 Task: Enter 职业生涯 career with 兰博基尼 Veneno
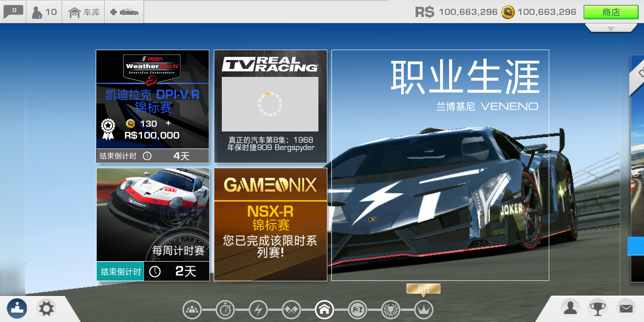click(440, 165)
